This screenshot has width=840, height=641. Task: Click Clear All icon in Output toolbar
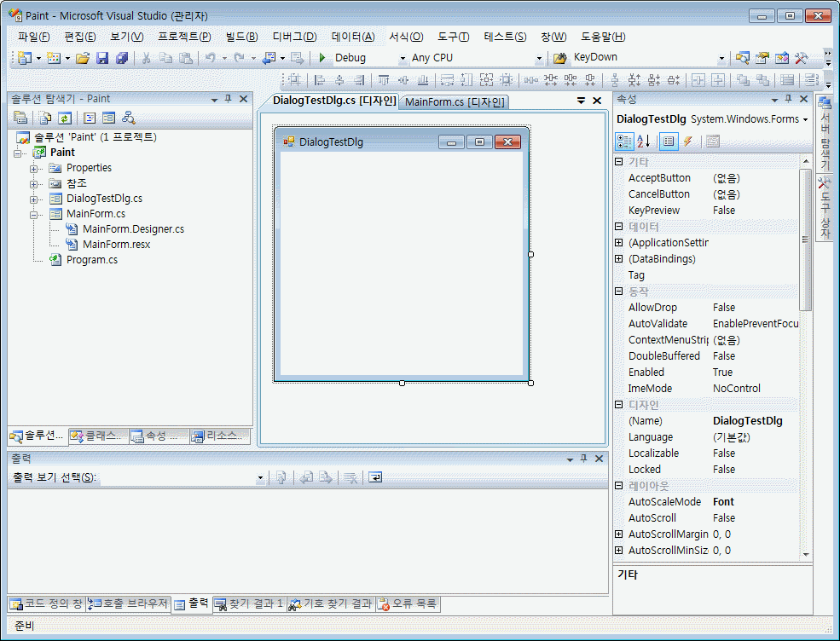coord(350,477)
